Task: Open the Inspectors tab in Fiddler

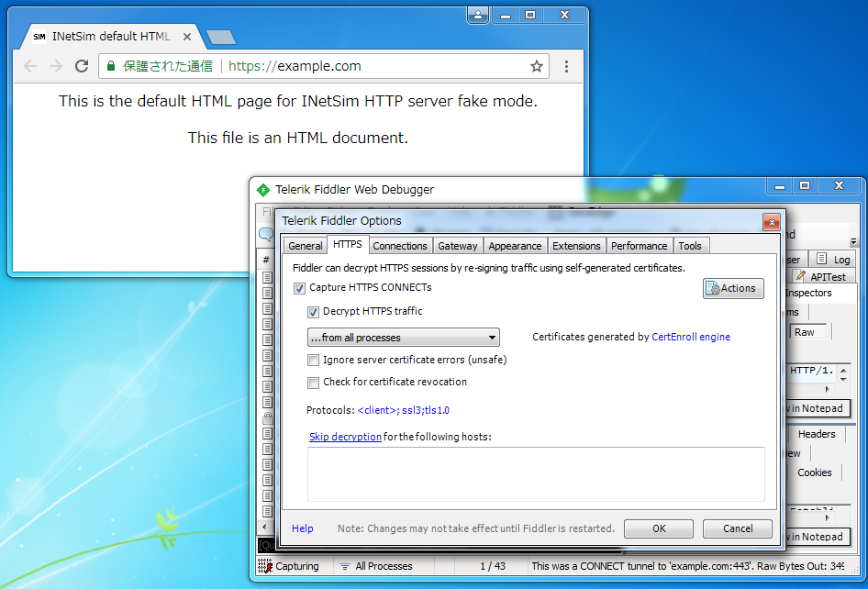Action: point(808,293)
